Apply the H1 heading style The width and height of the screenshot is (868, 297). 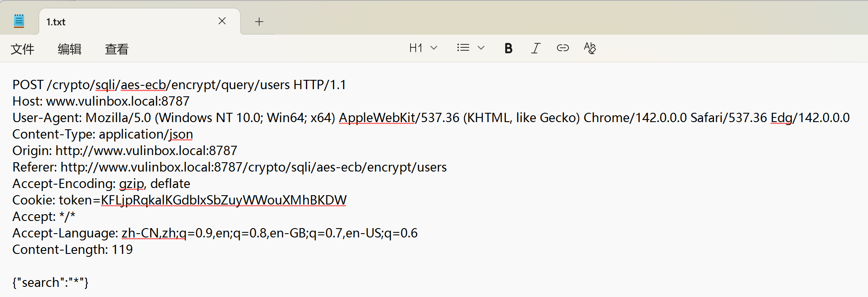[416, 48]
